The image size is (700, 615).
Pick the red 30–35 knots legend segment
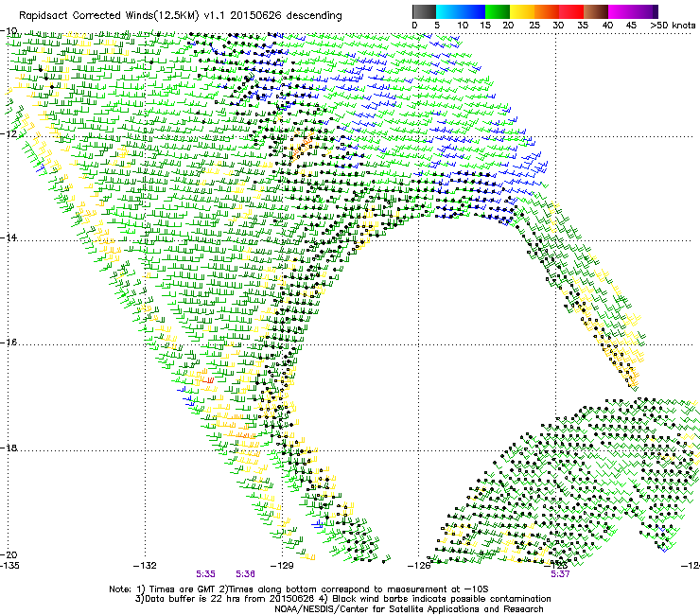[571, 11]
